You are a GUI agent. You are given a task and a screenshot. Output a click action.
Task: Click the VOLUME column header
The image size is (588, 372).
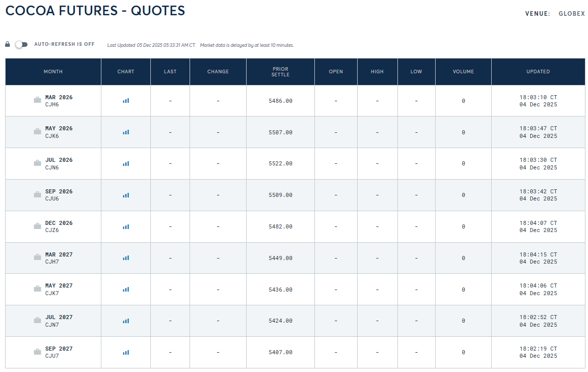pyautogui.click(x=464, y=72)
